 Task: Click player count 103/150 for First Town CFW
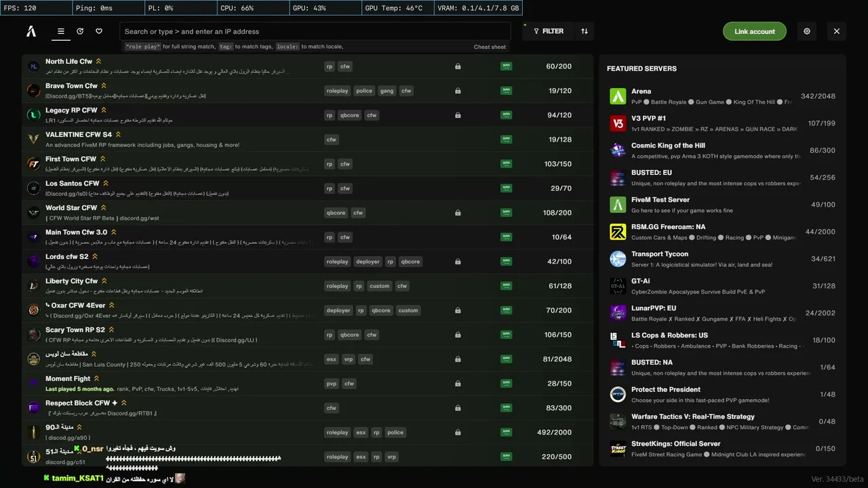pyautogui.click(x=558, y=164)
